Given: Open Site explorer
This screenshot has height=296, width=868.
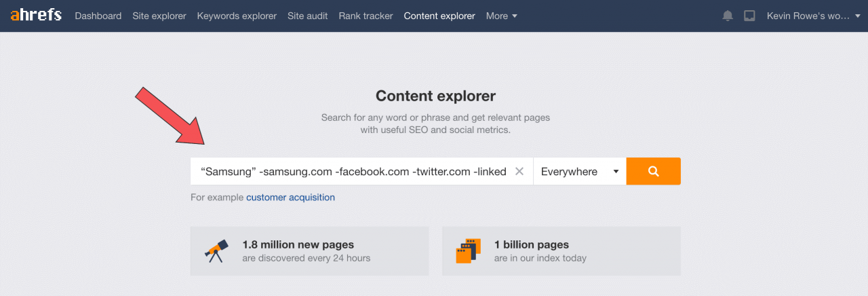Looking at the screenshot, I should pos(159,16).
